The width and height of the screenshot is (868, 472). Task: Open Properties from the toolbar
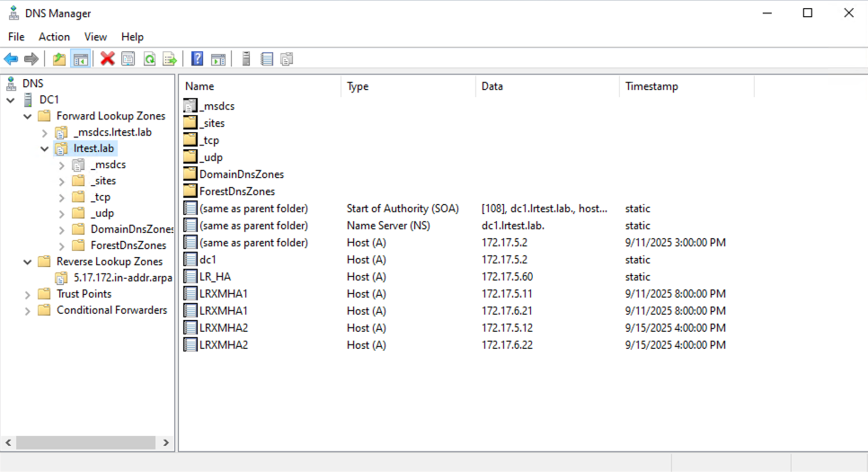coord(128,59)
